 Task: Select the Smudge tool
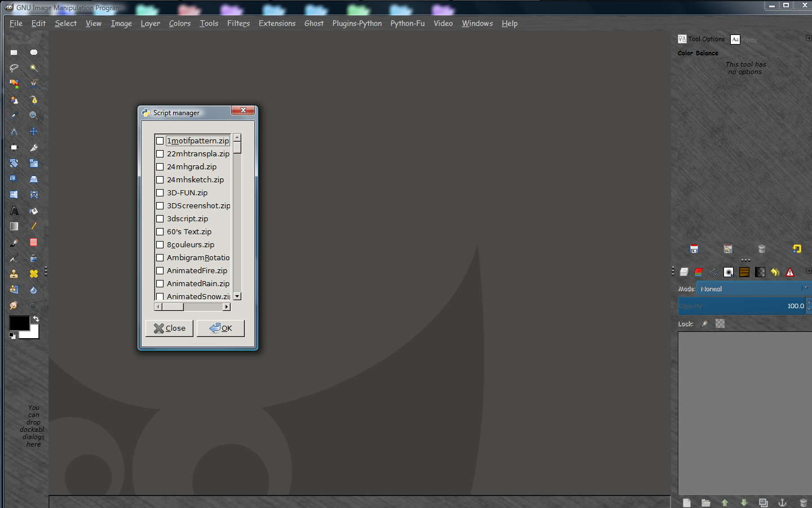14,305
